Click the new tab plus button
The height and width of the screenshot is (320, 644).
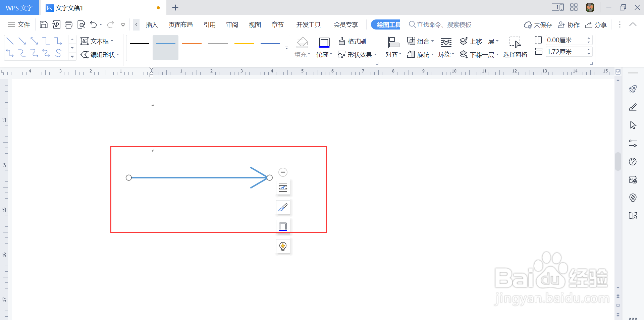(175, 7)
